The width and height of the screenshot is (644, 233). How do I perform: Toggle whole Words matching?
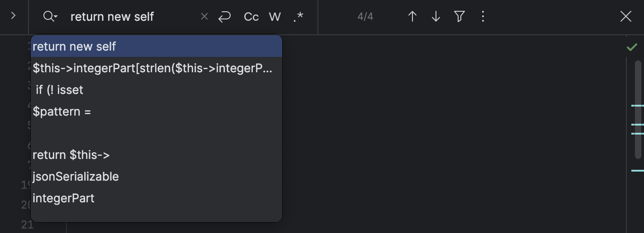275,17
